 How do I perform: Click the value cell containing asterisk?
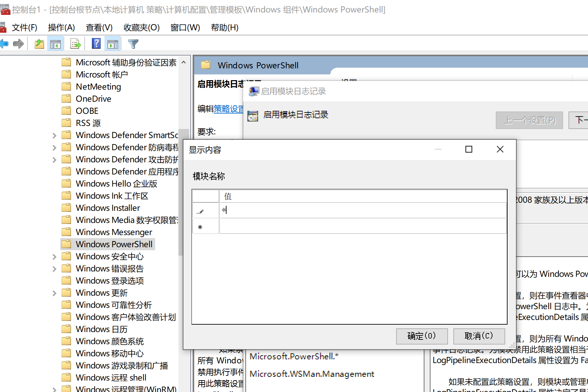pyautogui.click(x=363, y=210)
